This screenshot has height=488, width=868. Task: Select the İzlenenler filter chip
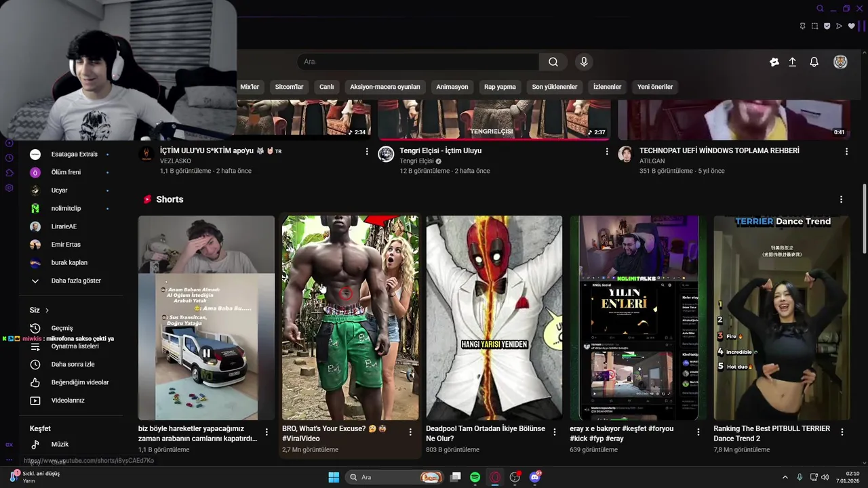607,87
